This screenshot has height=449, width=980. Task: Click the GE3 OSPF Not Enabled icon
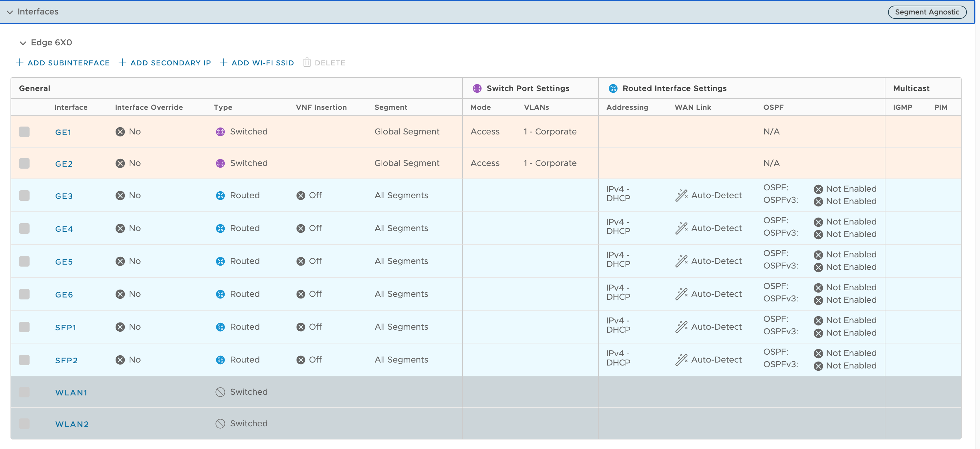[x=818, y=189]
